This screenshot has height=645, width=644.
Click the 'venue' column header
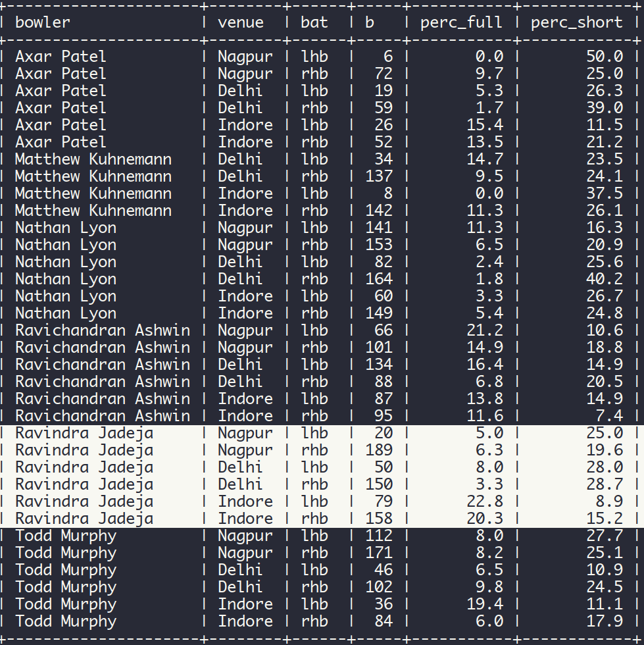point(241,22)
